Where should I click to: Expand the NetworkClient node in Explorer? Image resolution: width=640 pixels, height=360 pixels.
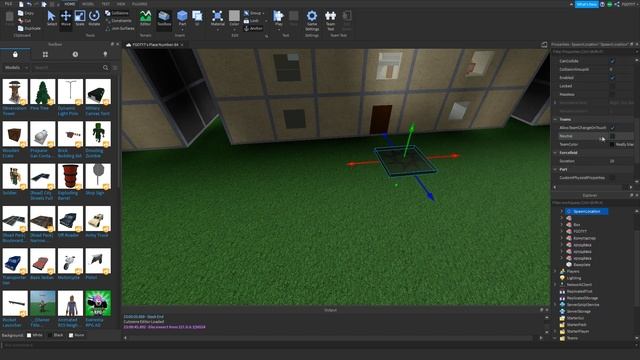coord(555,285)
